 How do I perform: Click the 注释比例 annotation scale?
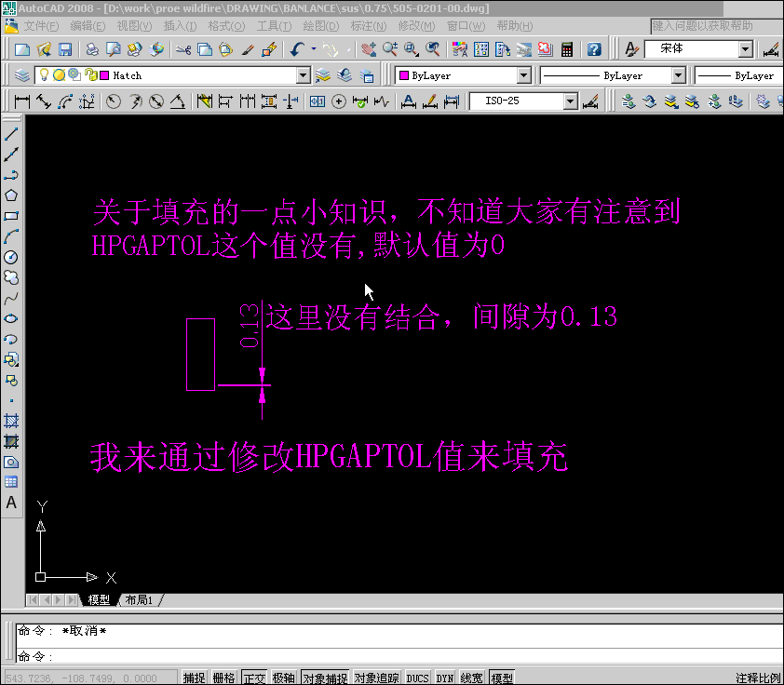(759, 678)
